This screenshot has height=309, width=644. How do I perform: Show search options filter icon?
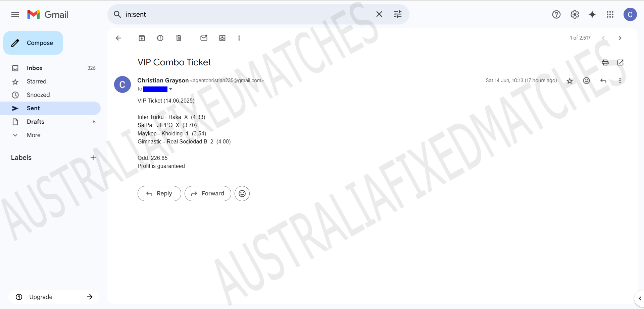[x=398, y=14]
